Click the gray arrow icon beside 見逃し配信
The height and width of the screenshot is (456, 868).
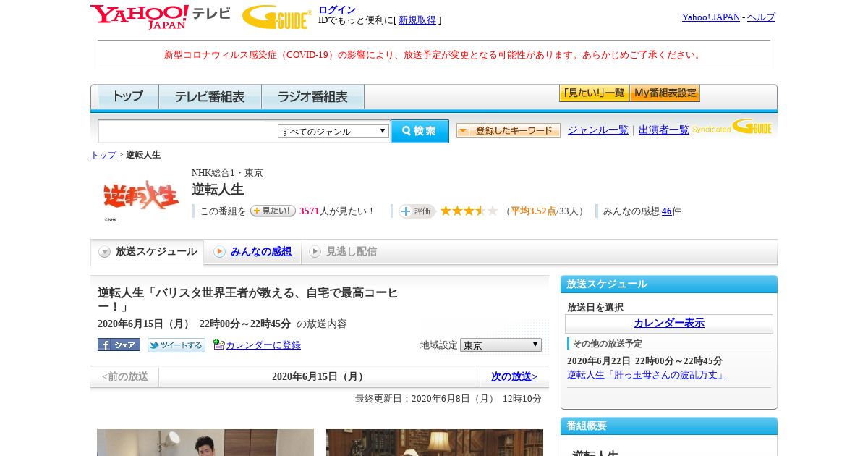click(315, 252)
